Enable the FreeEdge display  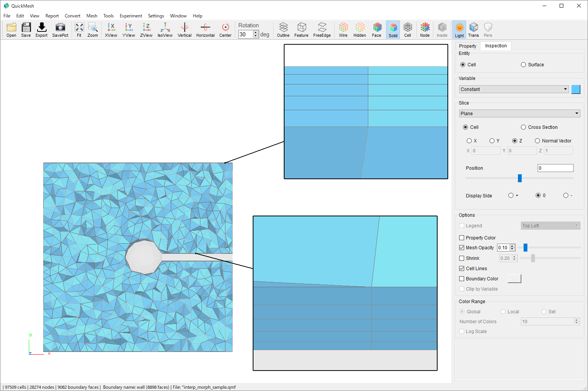coord(322,30)
